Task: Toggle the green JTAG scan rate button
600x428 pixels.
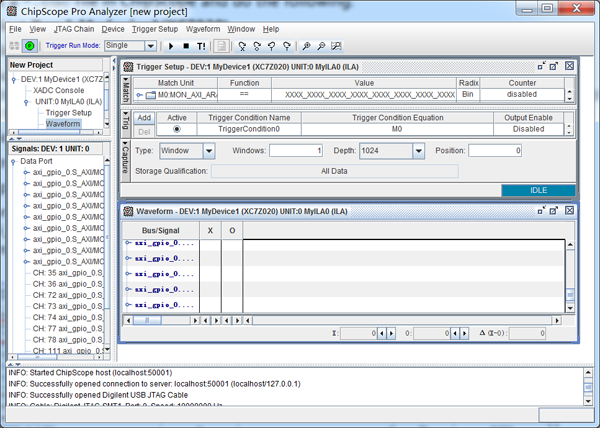Action: [x=29, y=46]
